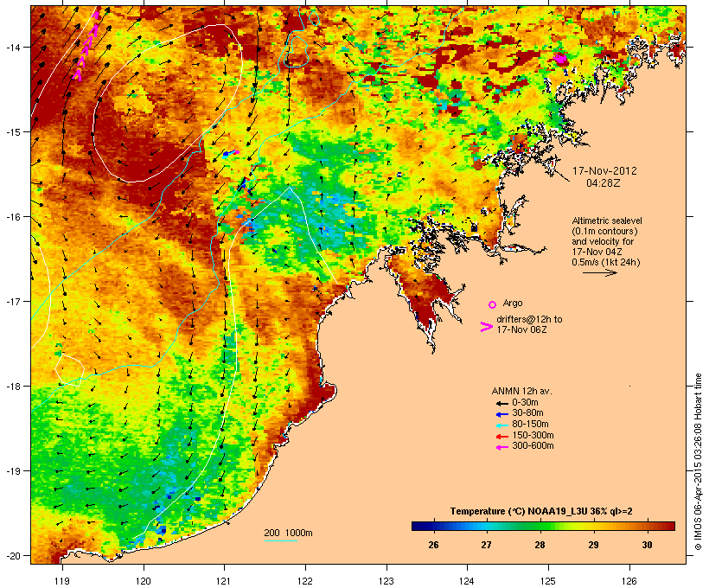Click the '200 1000m' bathymetry label
Viewport: 709px width, 588px height.
(x=288, y=533)
